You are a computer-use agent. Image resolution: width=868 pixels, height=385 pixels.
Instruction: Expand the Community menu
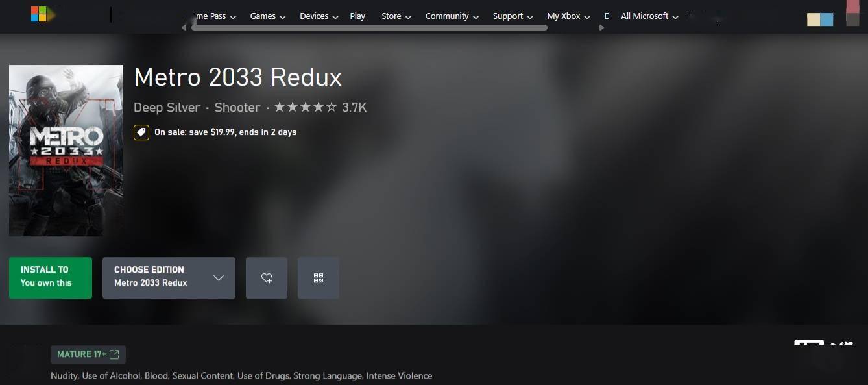click(452, 16)
